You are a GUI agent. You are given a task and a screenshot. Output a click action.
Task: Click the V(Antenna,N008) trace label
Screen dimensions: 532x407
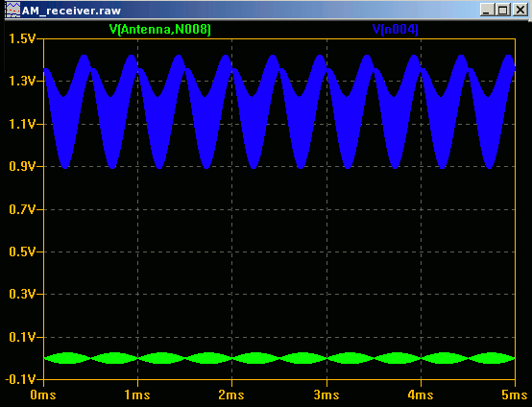click(x=160, y=30)
